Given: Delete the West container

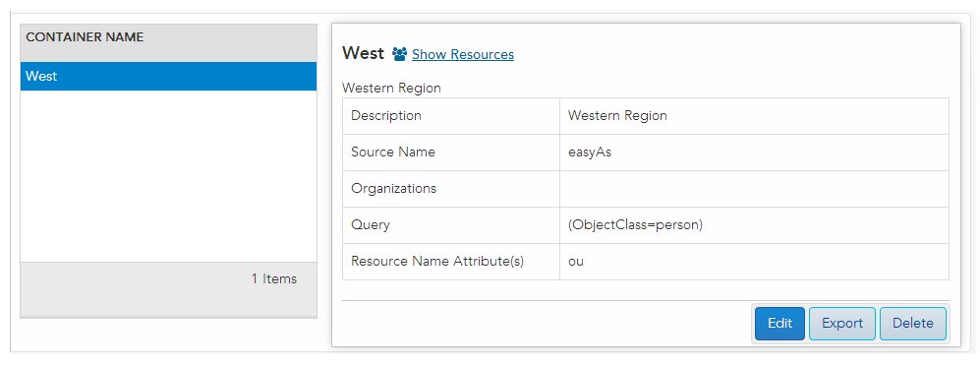Looking at the screenshot, I should (x=912, y=323).
